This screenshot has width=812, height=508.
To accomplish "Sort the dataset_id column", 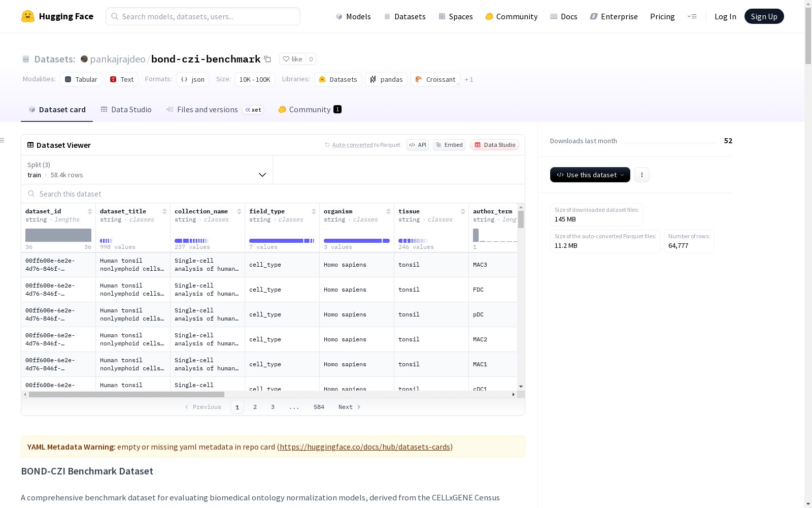I will click(90, 211).
